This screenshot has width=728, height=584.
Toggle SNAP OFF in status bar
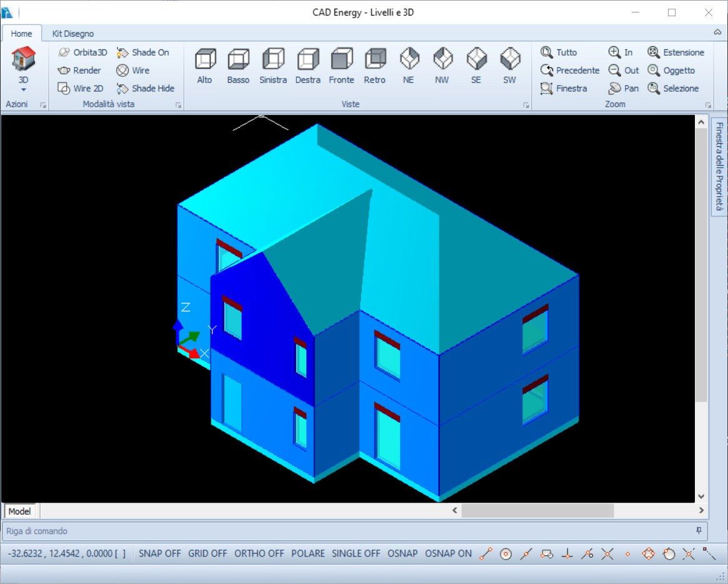159,553
